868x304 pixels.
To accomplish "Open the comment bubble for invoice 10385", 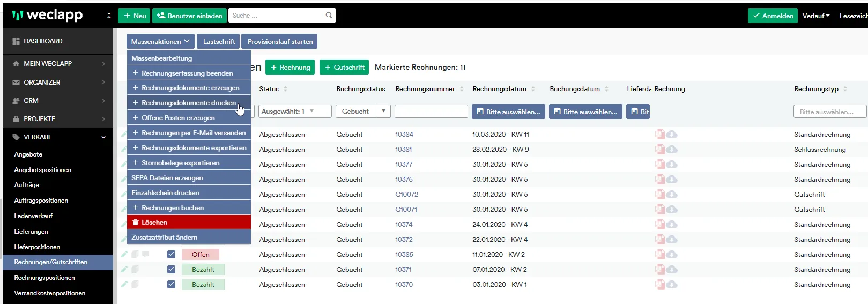I will 145,254.
